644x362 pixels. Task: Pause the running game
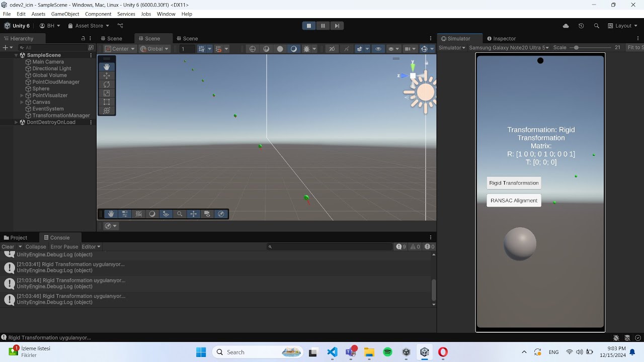point(323,26)
